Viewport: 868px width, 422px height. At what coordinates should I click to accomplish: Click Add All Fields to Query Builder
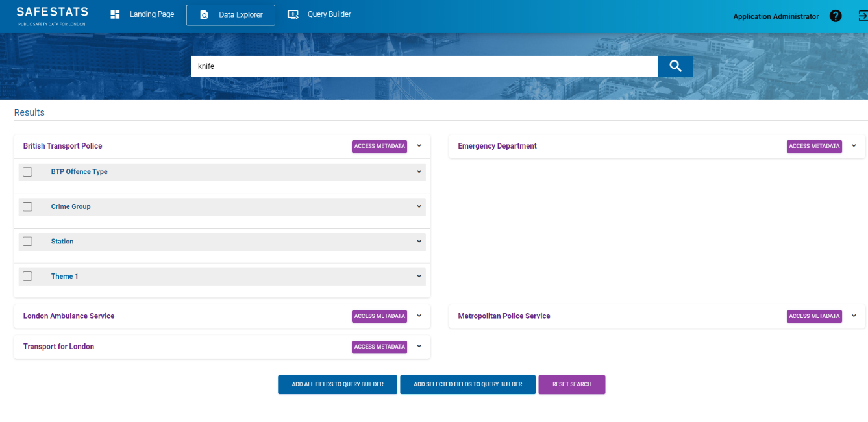coord(338,384)
